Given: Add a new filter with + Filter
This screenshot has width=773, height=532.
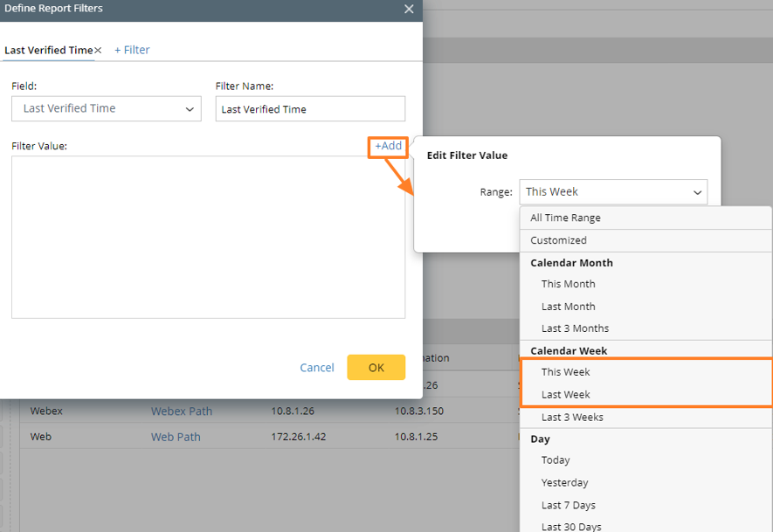Looking at the screenshot, I should coord(132,50).
